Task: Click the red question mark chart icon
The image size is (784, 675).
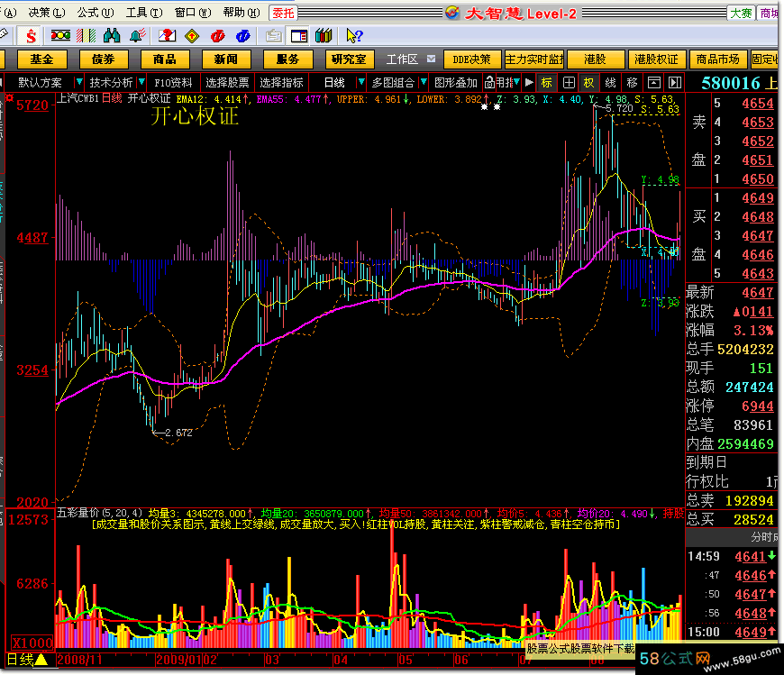Action: (x=167, y=35)
